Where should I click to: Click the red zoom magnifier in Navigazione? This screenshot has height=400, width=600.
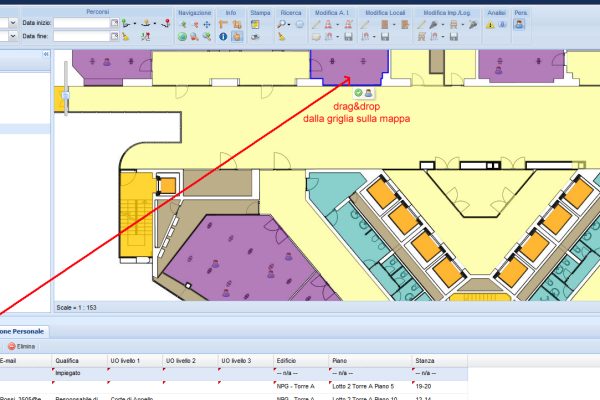195,37
